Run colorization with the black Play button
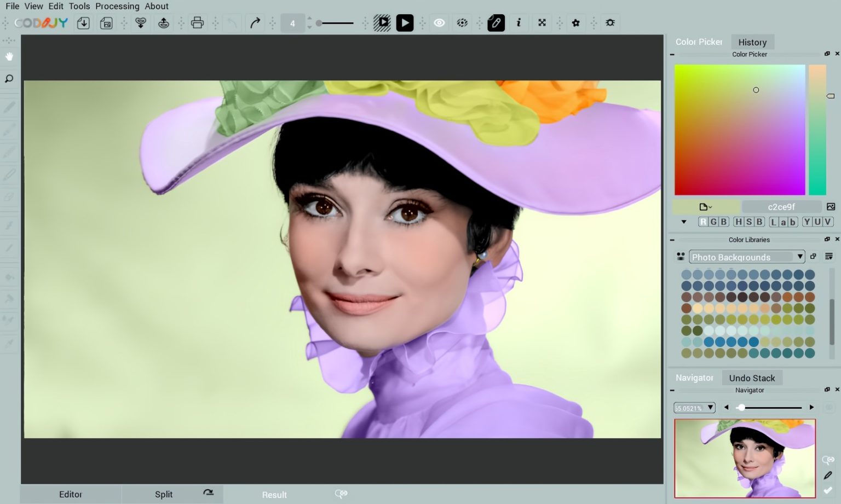The image size is (841, 504). [405, 23]
